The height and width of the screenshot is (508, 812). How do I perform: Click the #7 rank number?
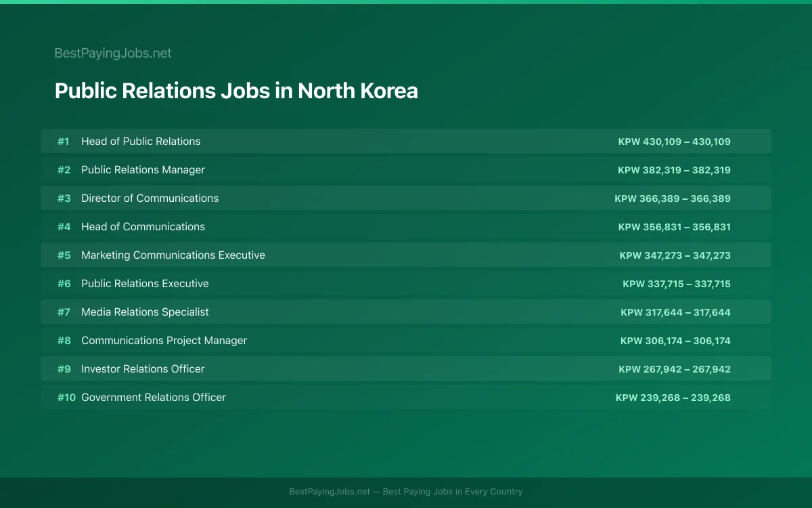pyautogui.click(x=64, y=312)
